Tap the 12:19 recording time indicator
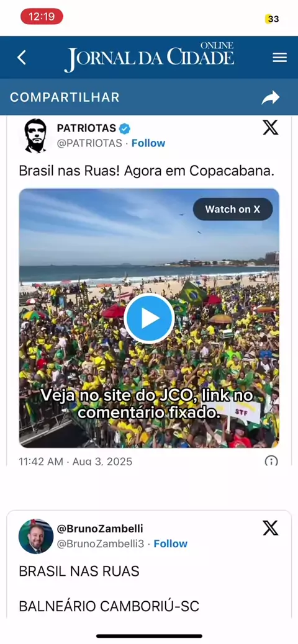 point(42,17)
